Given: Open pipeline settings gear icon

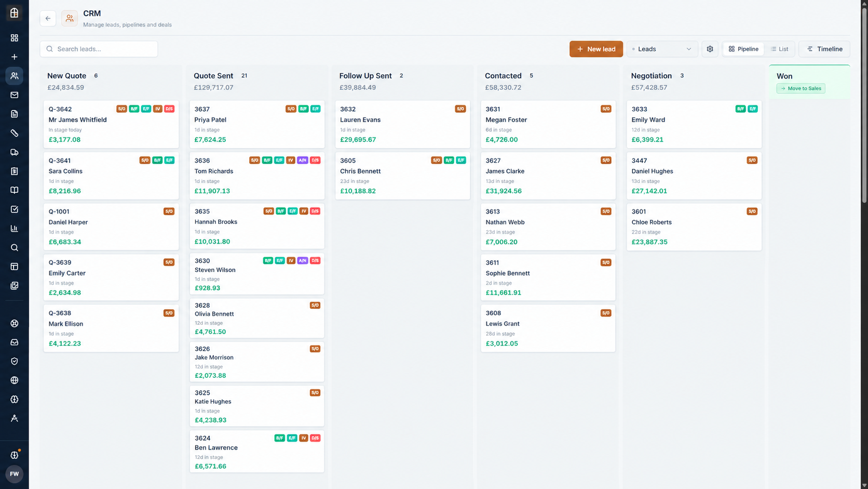Looking at the screenshot, I should pos(710,49).
